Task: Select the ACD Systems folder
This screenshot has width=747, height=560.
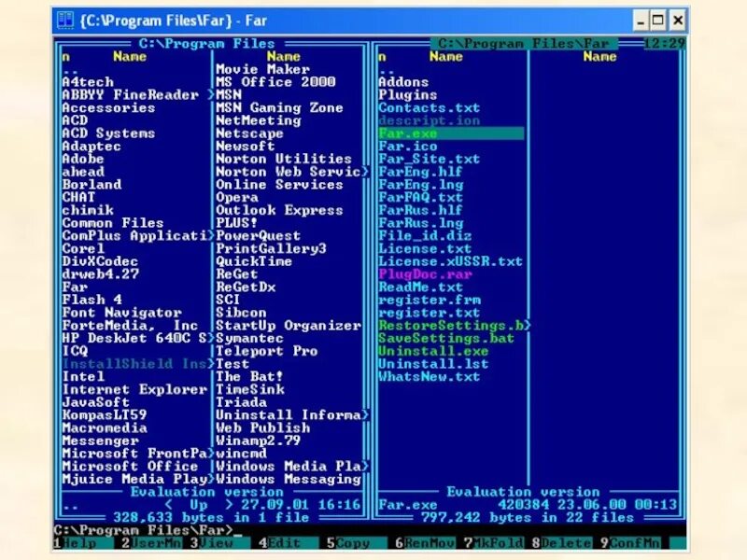Action: click(x=108, y=133)
